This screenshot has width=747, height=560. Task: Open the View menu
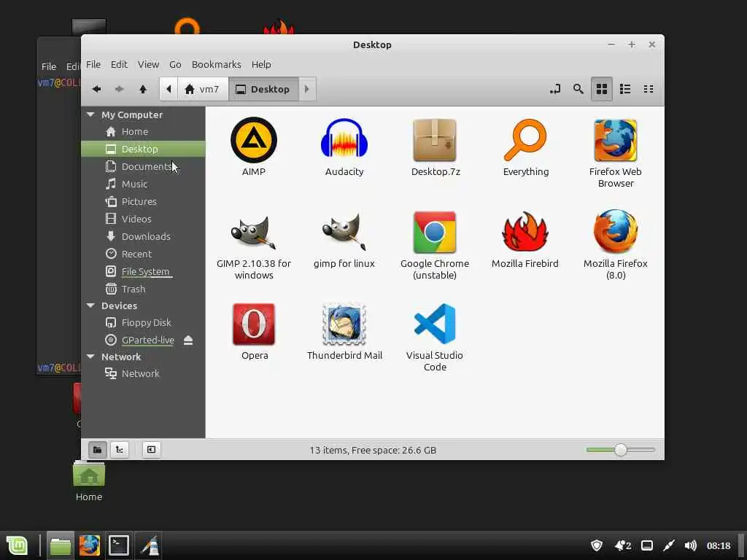149,64
